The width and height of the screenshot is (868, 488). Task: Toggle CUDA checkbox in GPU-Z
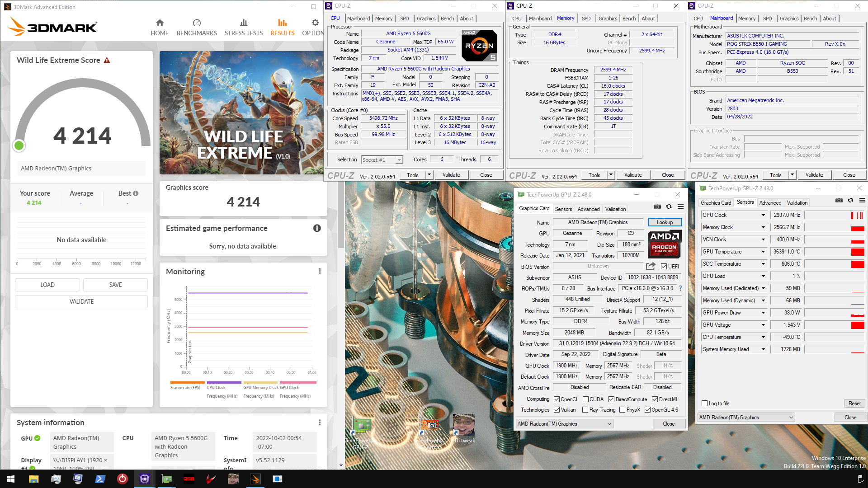(x=585, y=399)
